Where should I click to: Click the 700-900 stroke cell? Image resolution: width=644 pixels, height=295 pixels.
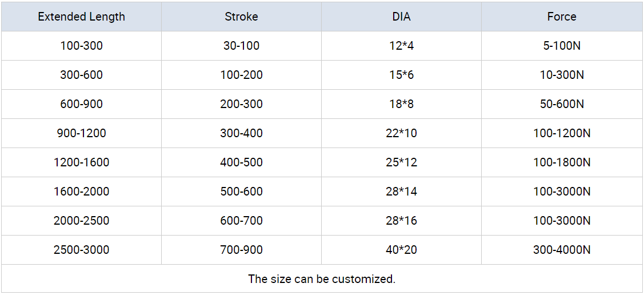pyautogui.click(x=241, y=250)
